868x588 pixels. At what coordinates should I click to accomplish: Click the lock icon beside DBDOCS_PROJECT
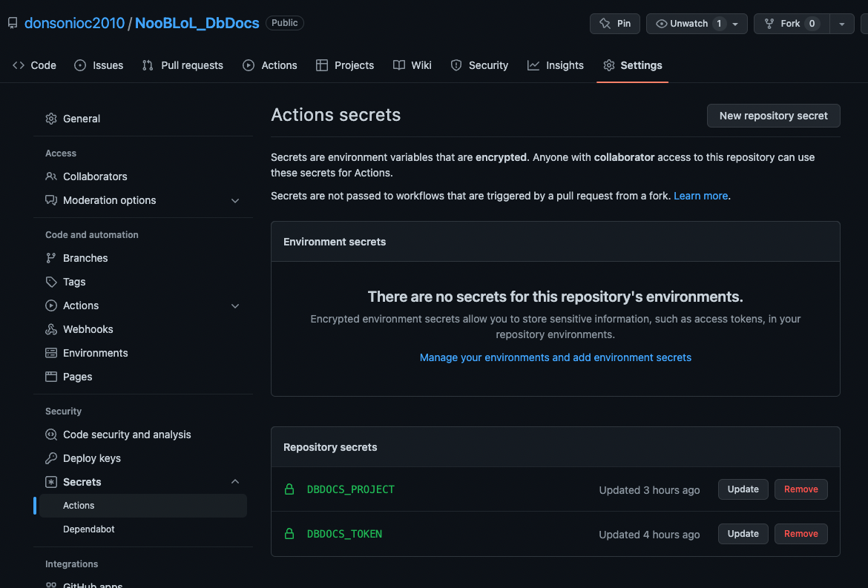pos(289,489)
